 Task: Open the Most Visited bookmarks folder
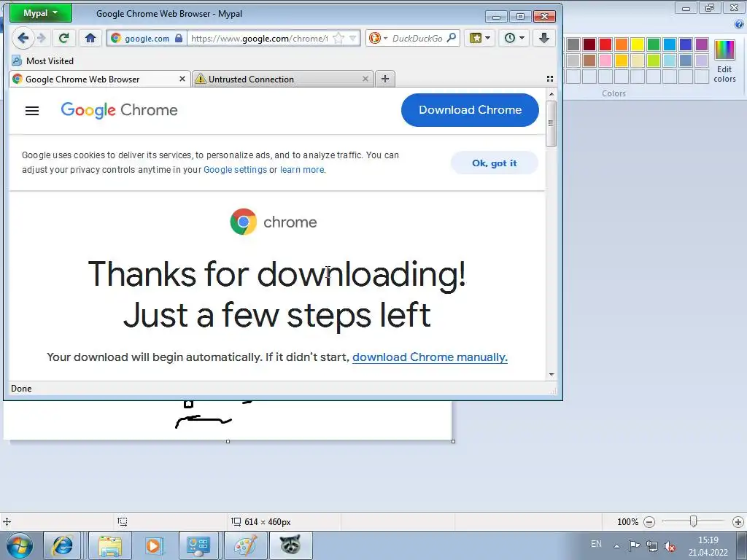point(43,61)
